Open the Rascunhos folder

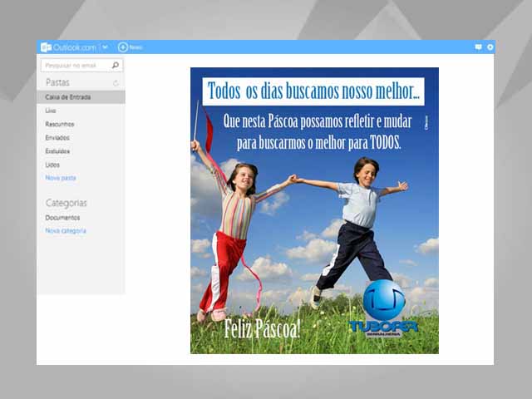[x=60, y=124]
